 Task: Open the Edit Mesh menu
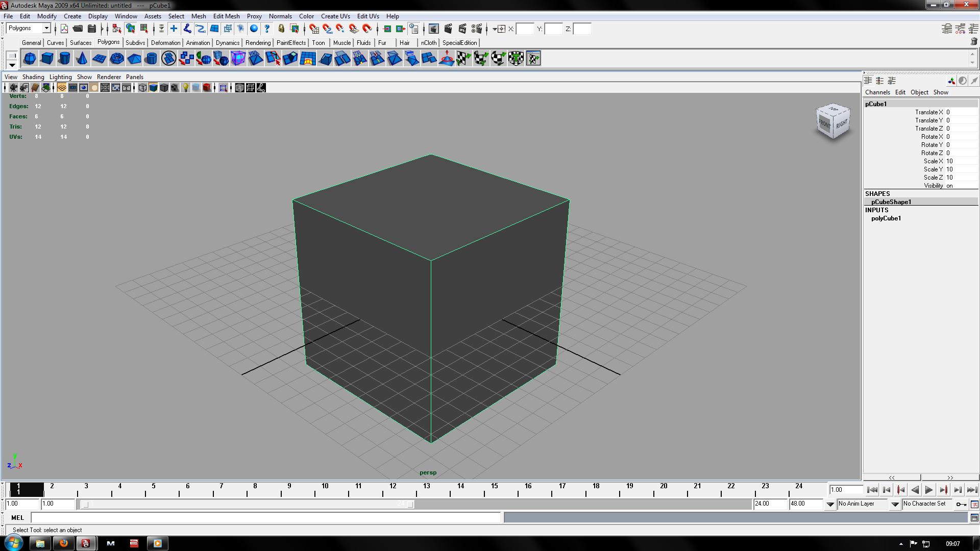(x=226, y=16)
